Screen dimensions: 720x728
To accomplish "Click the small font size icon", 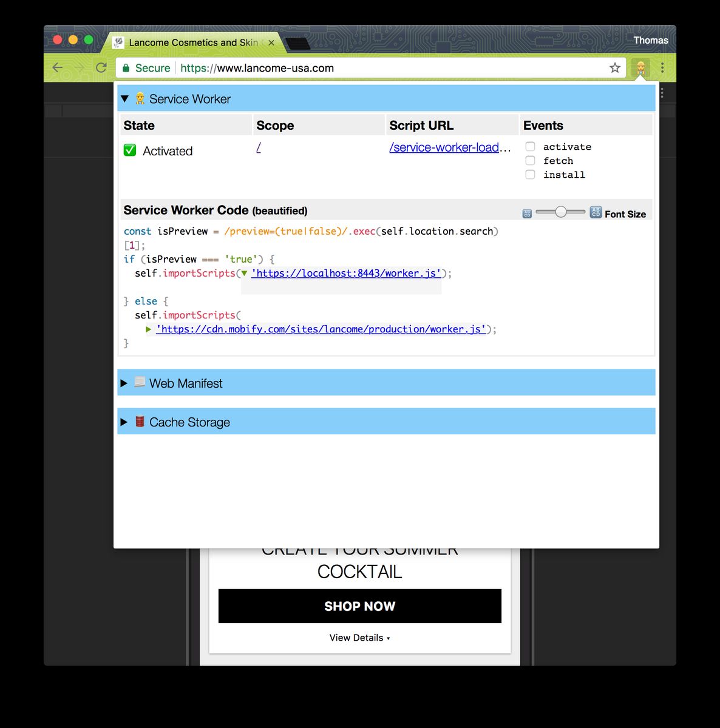I will (x=527, y=214).
